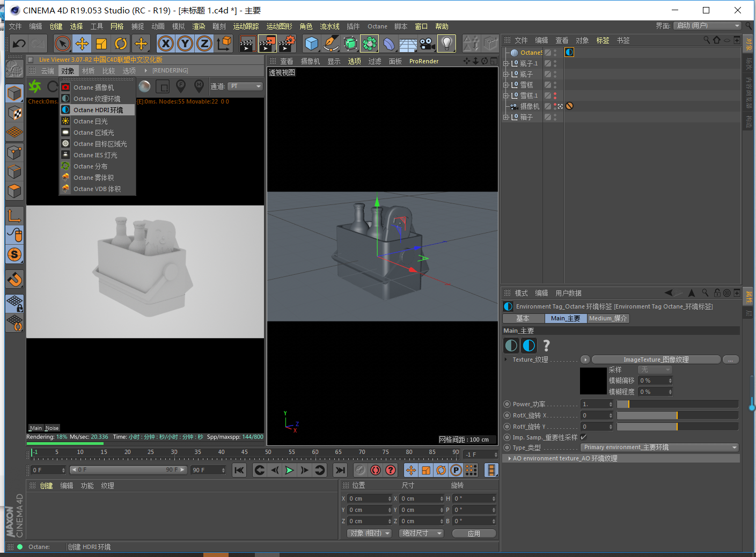The width and height of the screenshot is (756, 557).
Task: Toggle visibility dots for 雪糕.1 object
Action: tap(555, 96)
